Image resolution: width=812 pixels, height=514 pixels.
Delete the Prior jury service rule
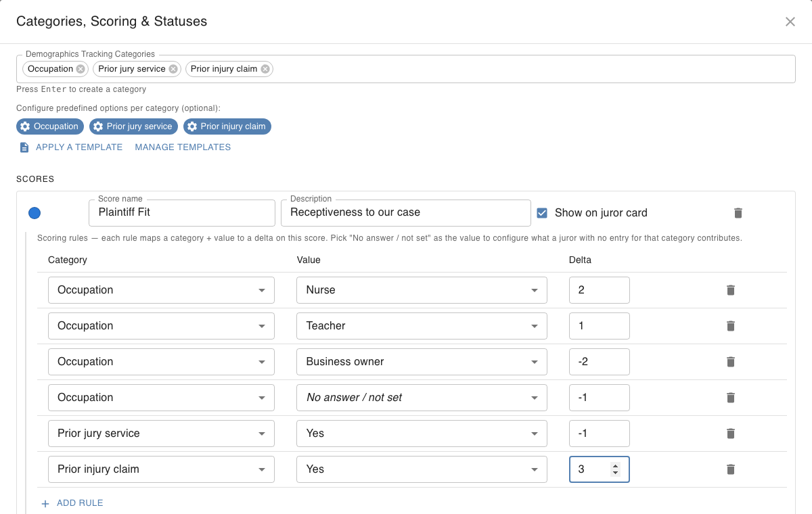tap(731, 434)
